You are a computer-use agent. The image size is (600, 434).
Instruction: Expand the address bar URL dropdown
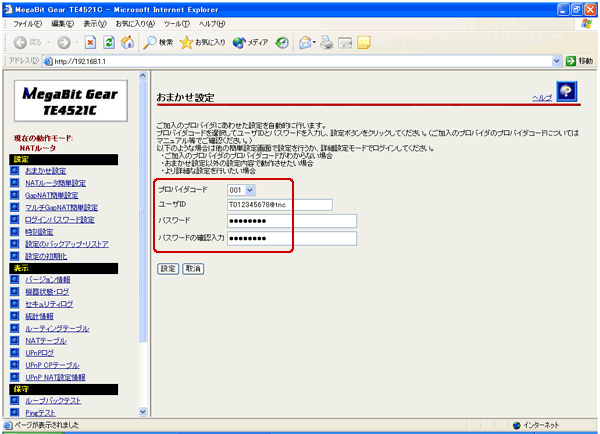click(557, 62)
